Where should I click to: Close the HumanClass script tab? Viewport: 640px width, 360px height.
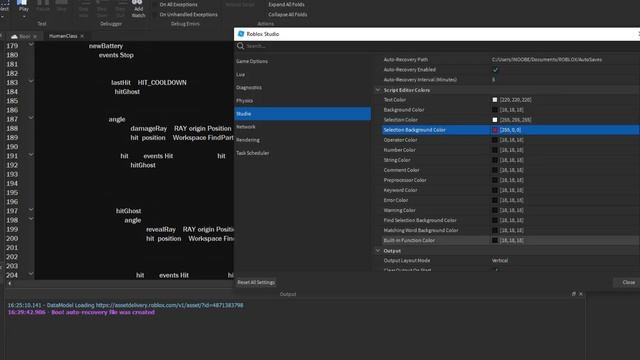coord(82,36)
